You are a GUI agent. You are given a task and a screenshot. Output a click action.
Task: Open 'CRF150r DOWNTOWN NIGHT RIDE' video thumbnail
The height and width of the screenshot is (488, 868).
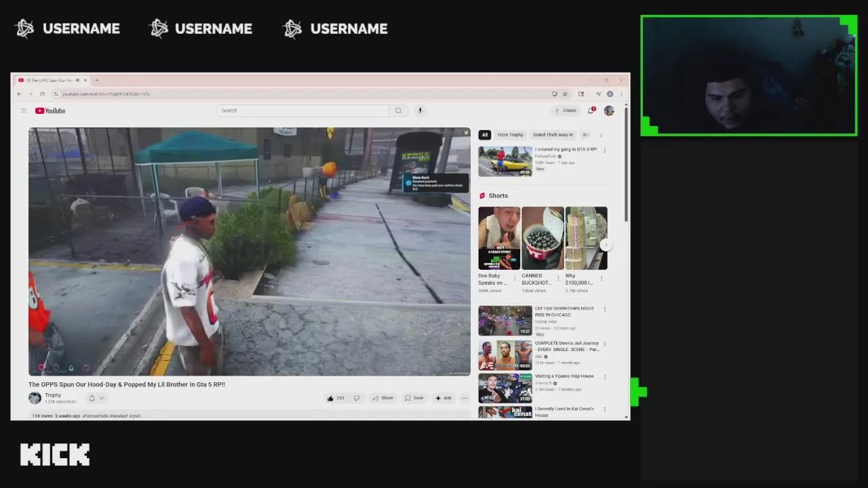505,321
